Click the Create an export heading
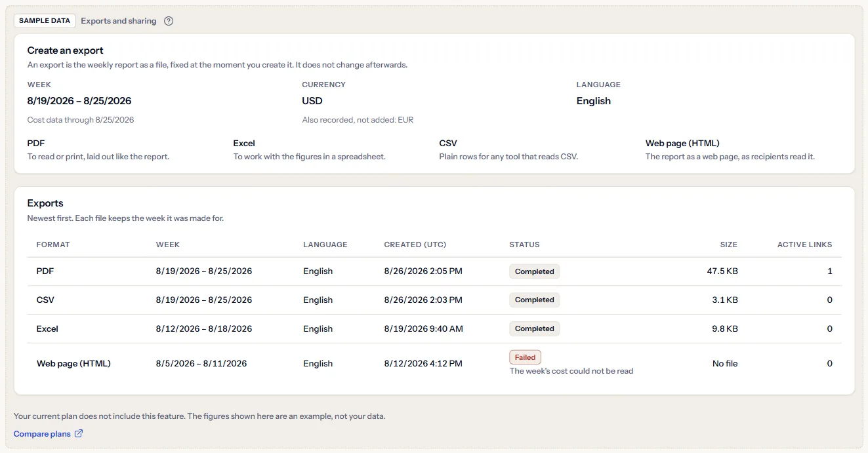The width and height of the screenshot is (868, 453). (66, 50)
